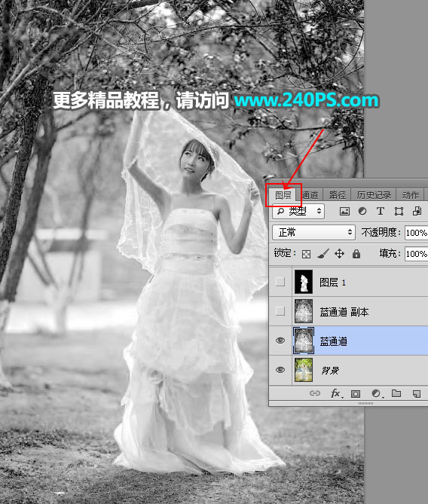The image size is (428, 504).
Task: Switch to the 图层 tab
Action: click(x=283, y=195)
